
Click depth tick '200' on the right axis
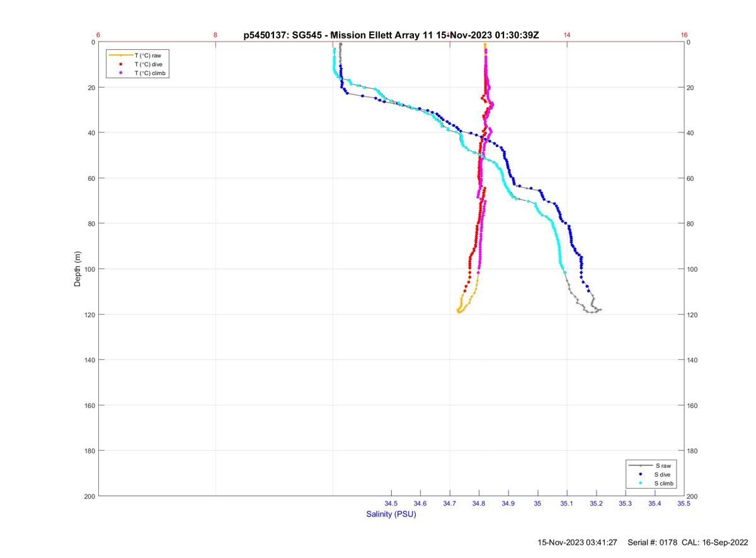pos(693,496)
